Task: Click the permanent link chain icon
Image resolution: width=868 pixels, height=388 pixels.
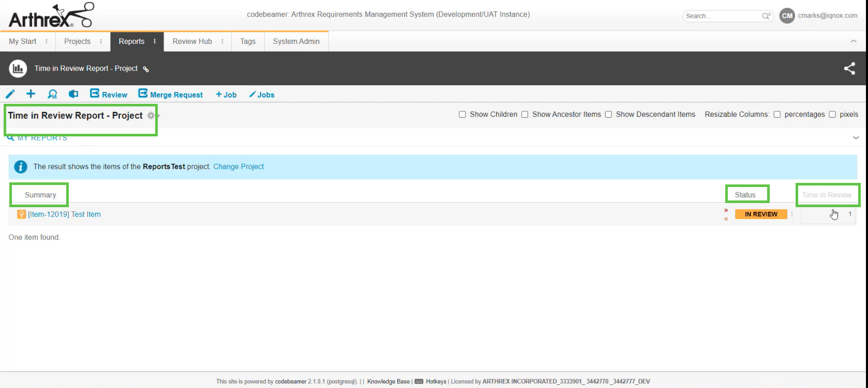Action: pyautogui.click(x=146, y=69)
